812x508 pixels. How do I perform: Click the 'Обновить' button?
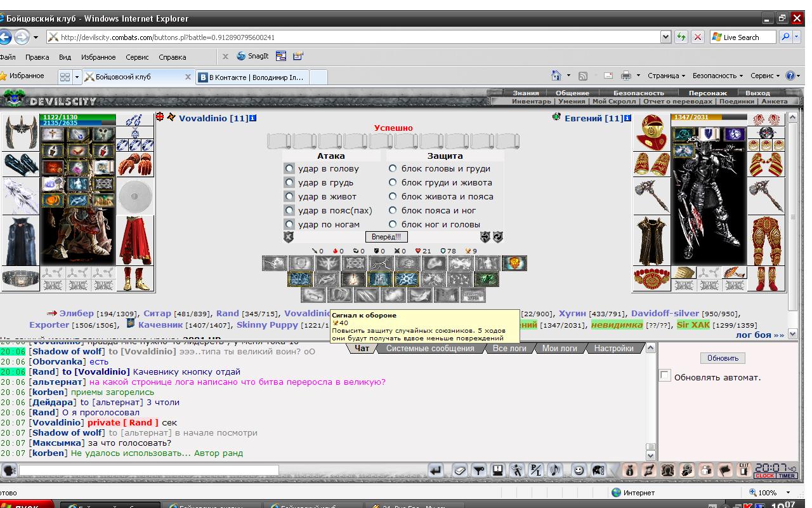coord(723,358)
